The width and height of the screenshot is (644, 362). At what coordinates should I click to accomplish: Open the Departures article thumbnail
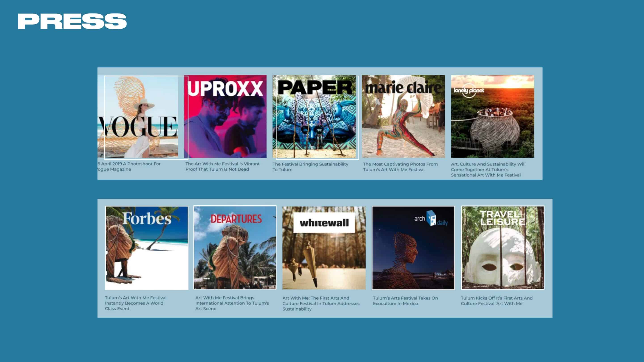click(x=235, y=248)
